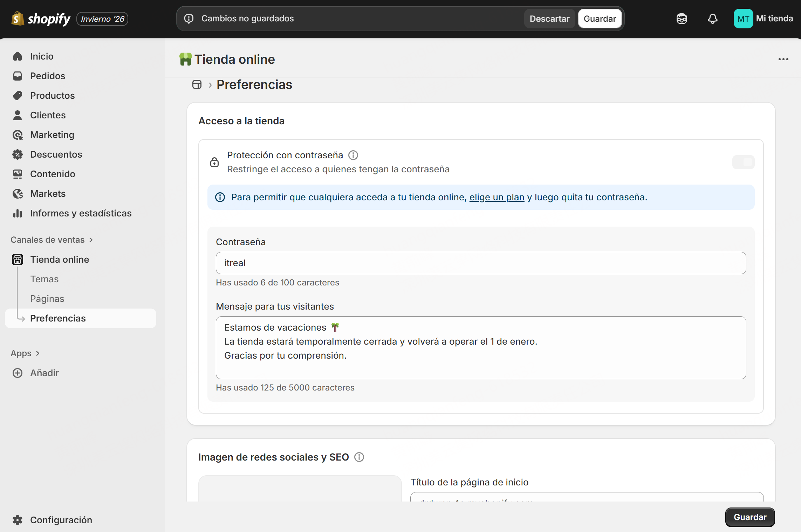Toggle the password protection switch

coord(743,162)
